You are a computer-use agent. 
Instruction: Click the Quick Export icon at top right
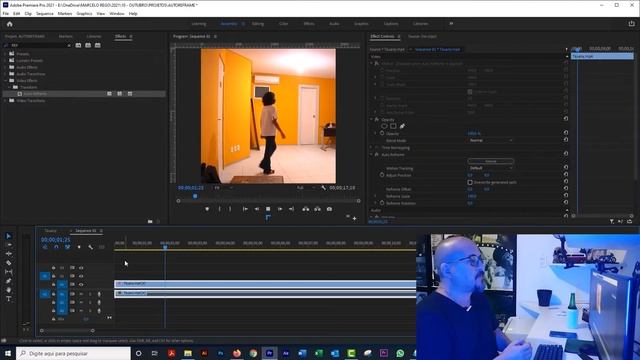[x=631, y=24]
